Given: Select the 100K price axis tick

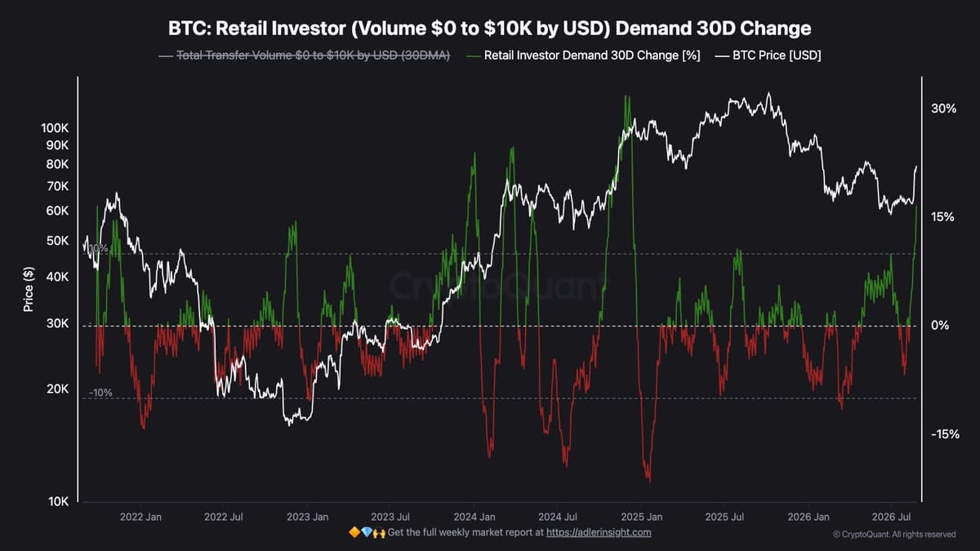Looking at the screenshot, I should pos(54,129).
